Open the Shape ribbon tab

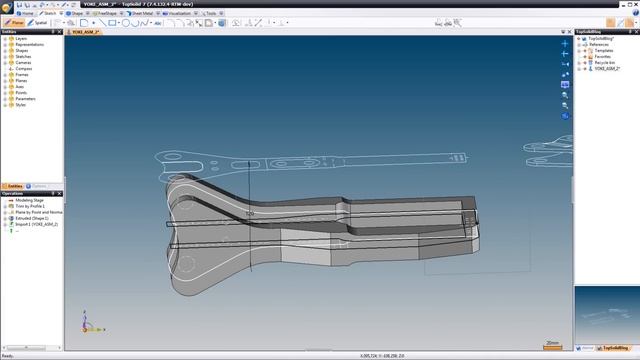click(75, 13)
